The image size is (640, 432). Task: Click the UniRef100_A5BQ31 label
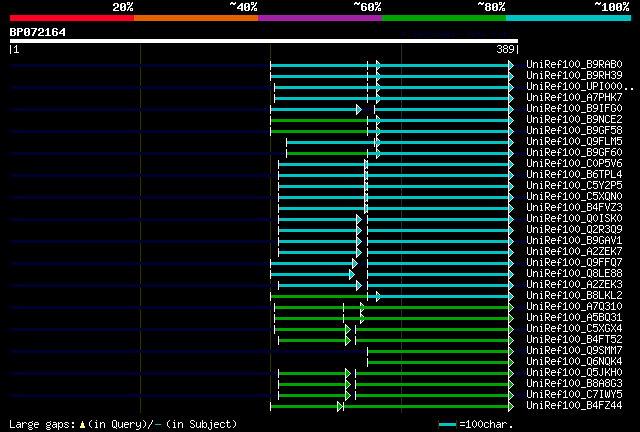[x=574, y=318]
